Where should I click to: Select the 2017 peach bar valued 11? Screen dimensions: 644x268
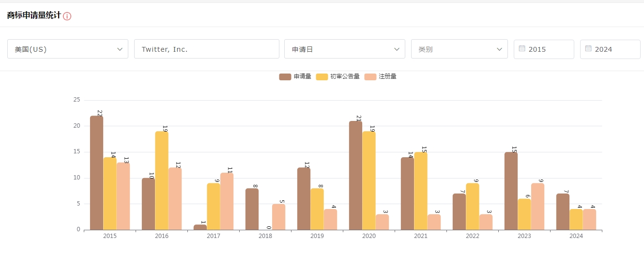click(x=227, y=201)
